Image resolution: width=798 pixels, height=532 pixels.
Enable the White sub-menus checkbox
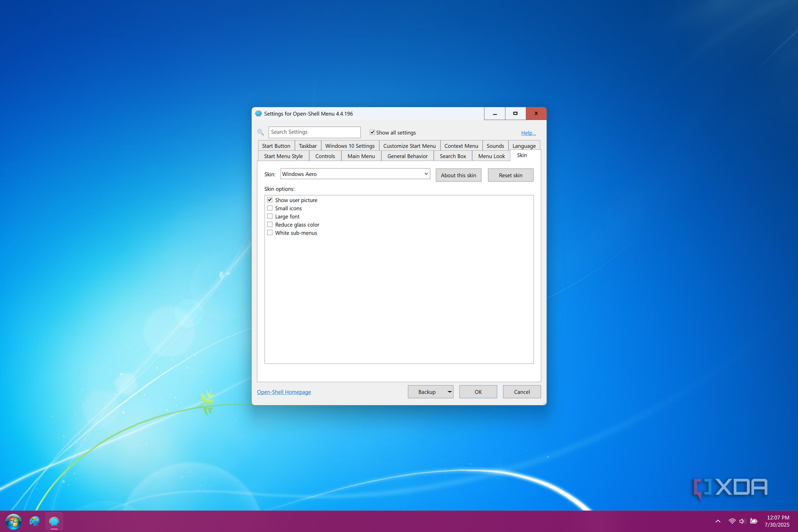pyautogui.click(x=270, y=233)
